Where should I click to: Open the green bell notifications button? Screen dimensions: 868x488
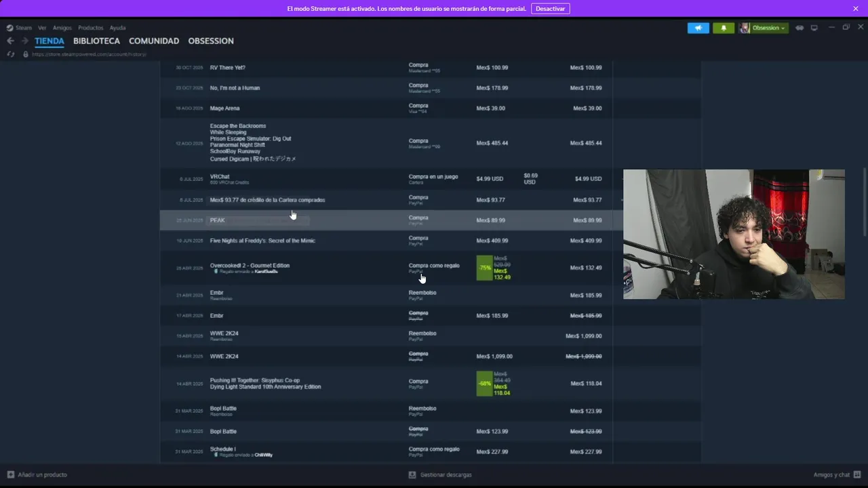[x=724, y=28]
